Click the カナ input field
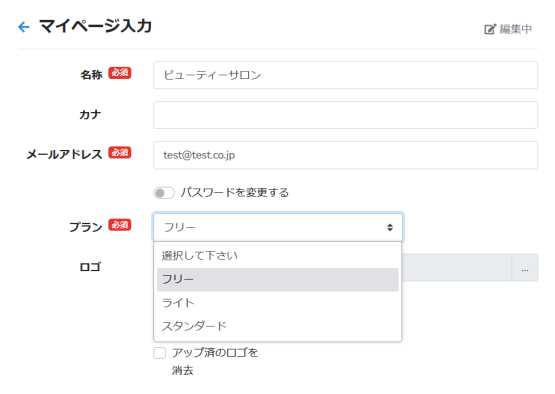Viewport: 555px width, 394px height. coord(345,115)
